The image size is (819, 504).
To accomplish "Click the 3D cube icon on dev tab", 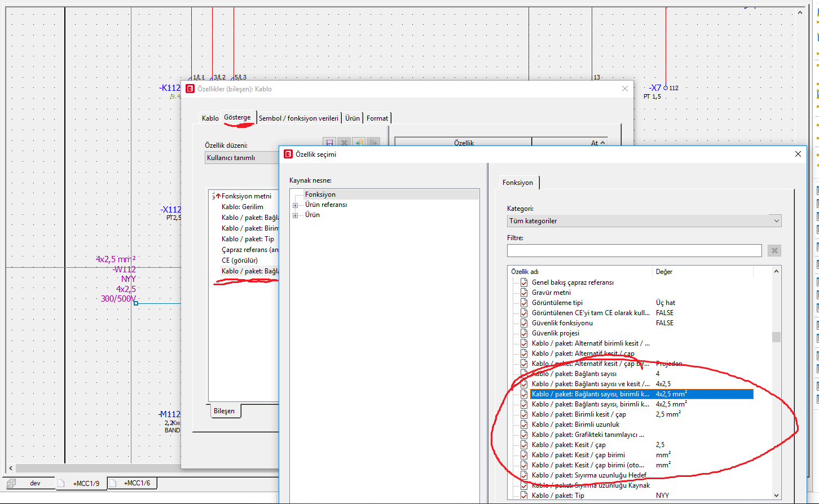I will tap(11, 483).
